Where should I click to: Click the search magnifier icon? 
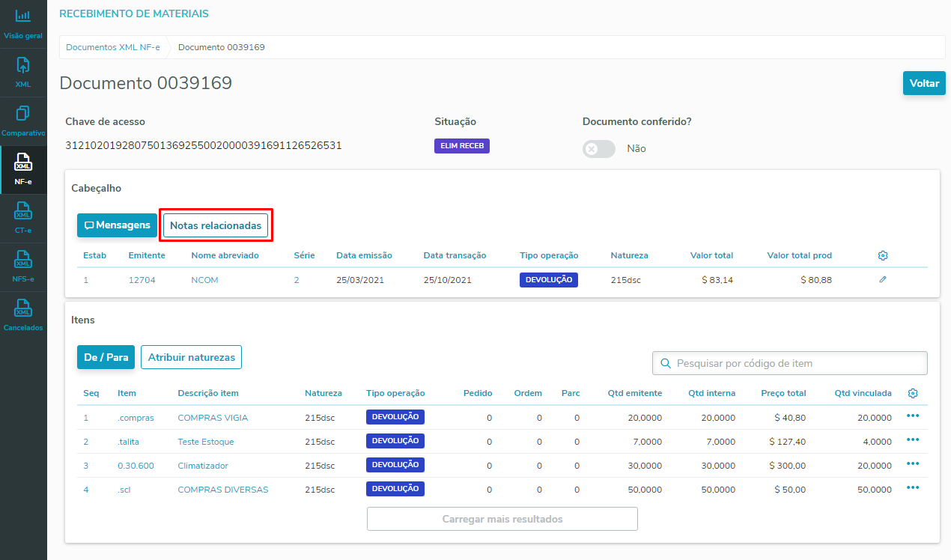[x=666, y=363]
